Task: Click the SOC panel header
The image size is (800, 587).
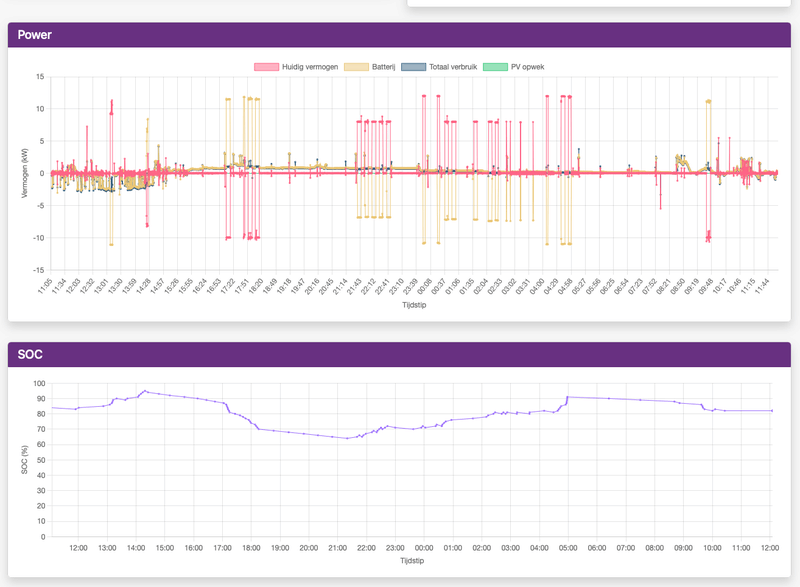Action: coord(399,354)
